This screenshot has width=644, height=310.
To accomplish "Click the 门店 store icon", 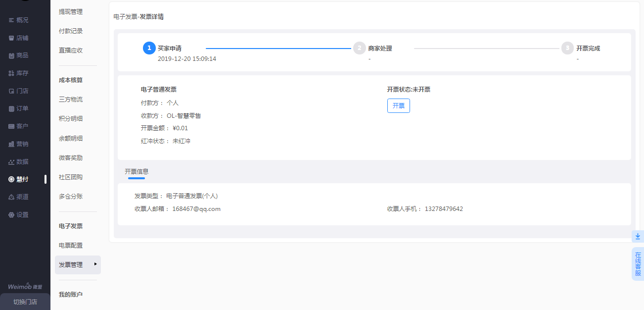I will [11, 91].
